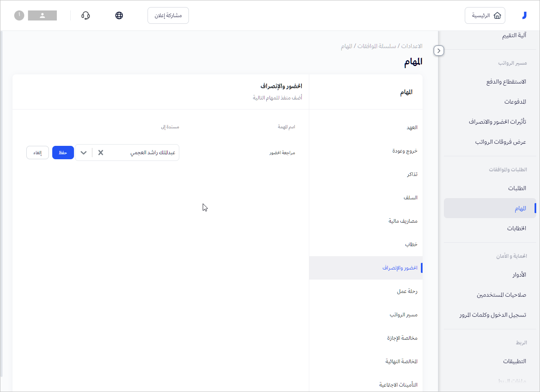Click الاعدادات breadcrumb link

412,46
